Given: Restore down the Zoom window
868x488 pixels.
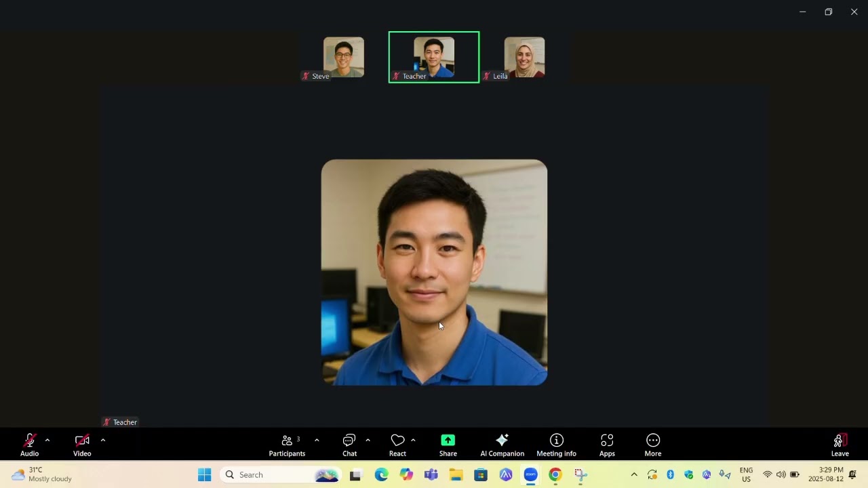Looking at the screenshot, I should [x=828, y=12].
